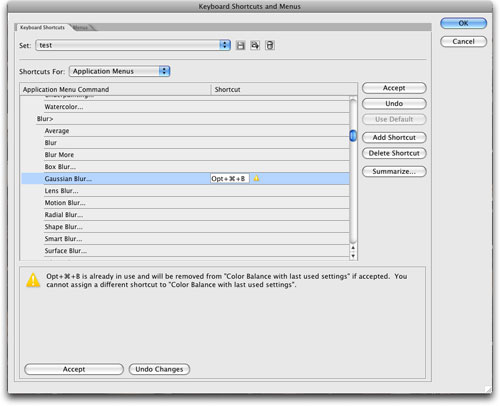
Task: Open Shortcuts For Application Menus dropdown
Action: tap(120, 71)
